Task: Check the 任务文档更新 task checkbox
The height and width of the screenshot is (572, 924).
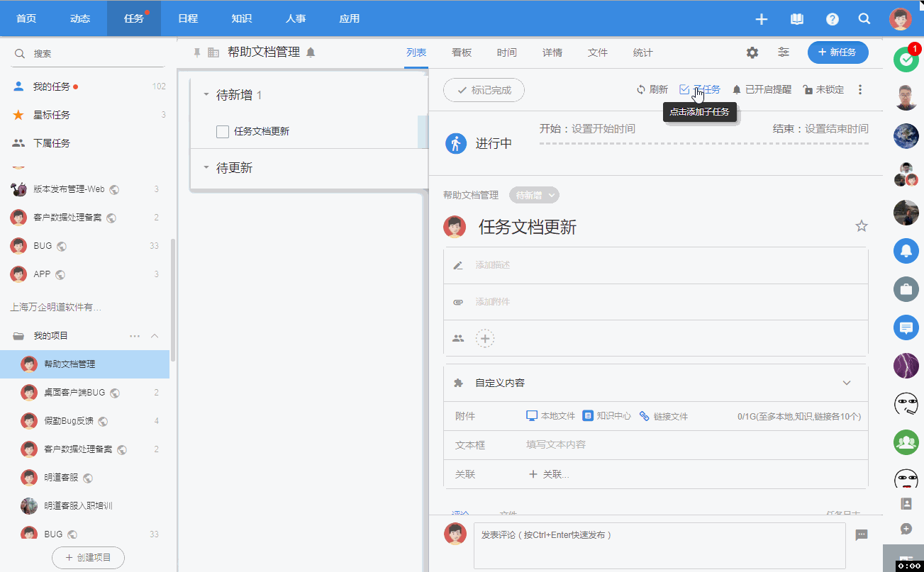Action: (x=223, y=131)
